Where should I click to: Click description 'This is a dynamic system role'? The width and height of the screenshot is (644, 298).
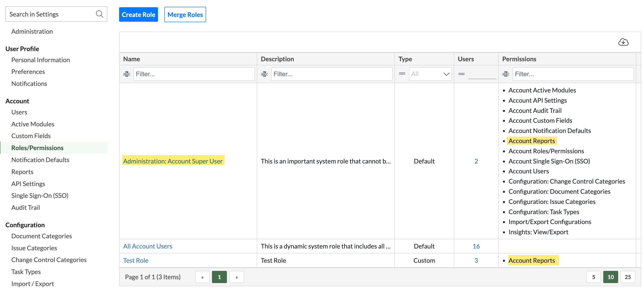(x=325, y=246)
